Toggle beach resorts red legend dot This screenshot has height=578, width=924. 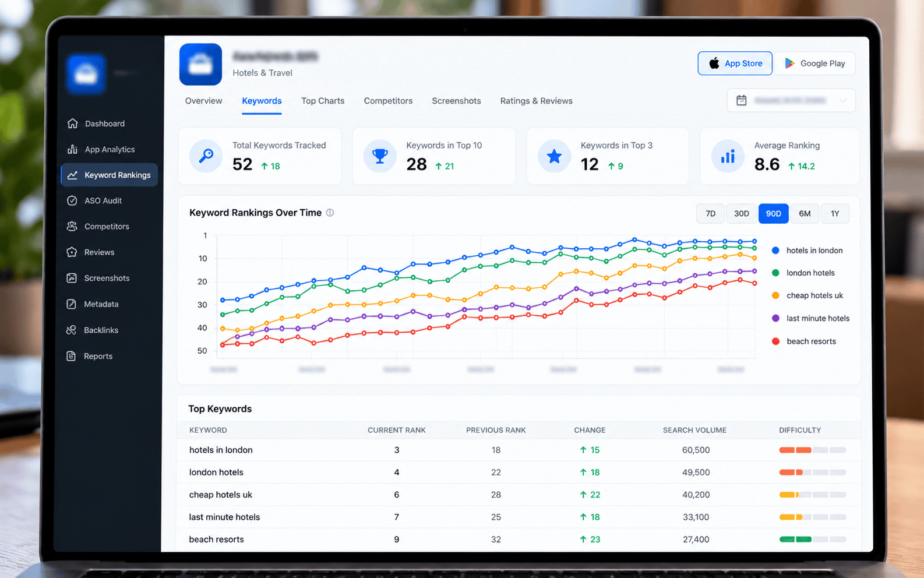tap(775, 341)
